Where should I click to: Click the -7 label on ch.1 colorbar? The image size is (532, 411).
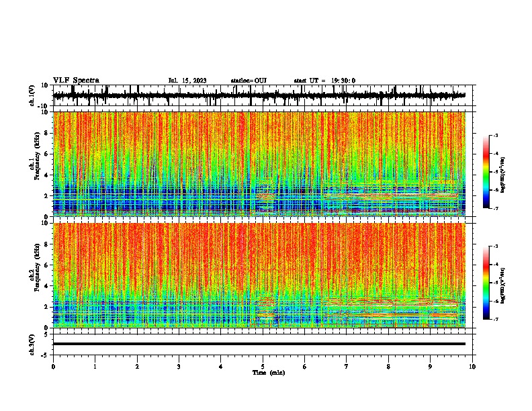click(x=495, y=208)
